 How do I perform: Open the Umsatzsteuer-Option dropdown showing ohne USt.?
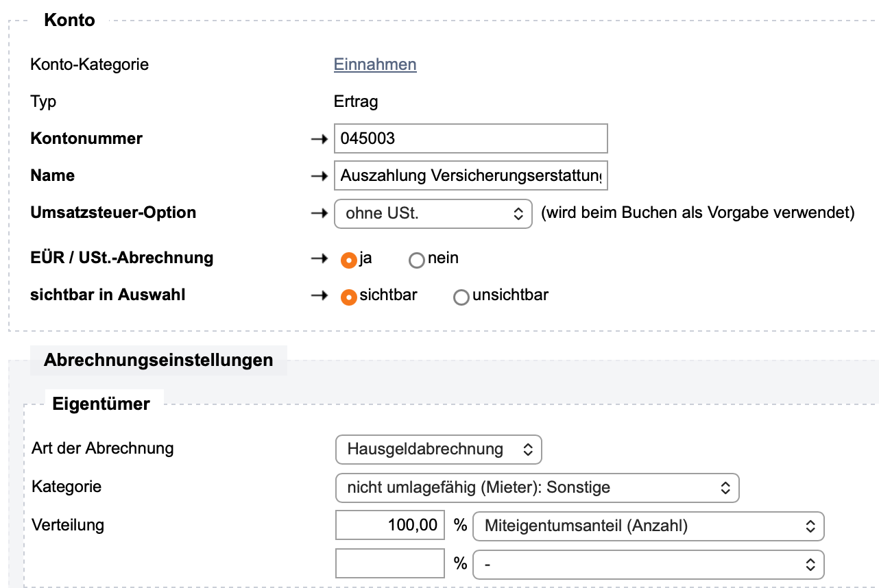coord(433,214)
